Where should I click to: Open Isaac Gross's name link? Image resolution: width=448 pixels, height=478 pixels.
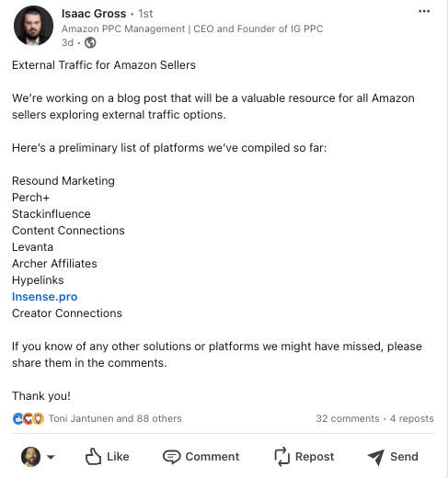94,14
